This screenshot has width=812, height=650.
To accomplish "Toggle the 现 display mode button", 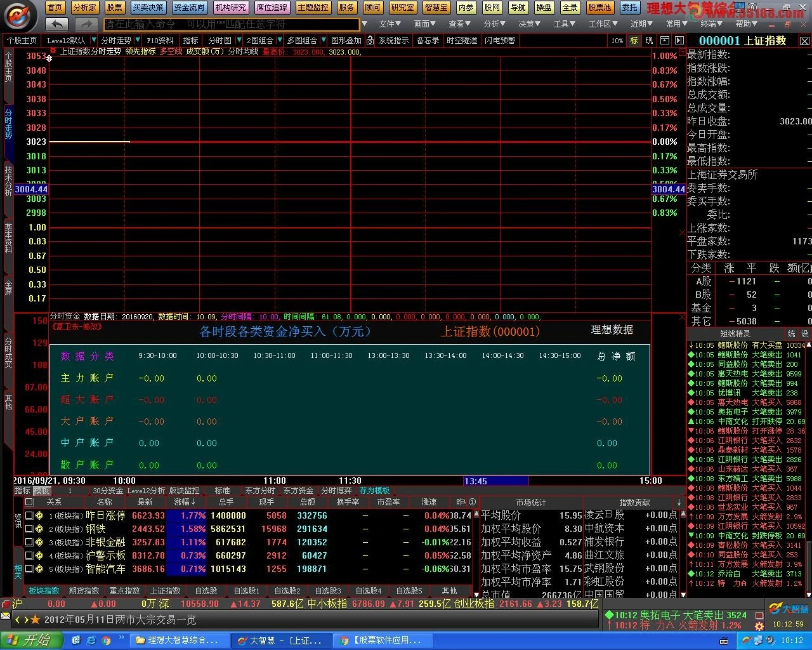I will pos(649,40).
